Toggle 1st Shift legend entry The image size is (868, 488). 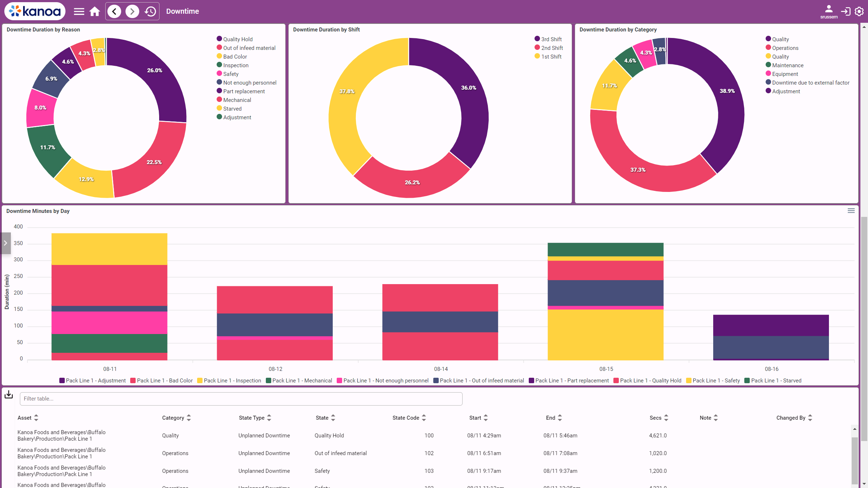[548, 56]
